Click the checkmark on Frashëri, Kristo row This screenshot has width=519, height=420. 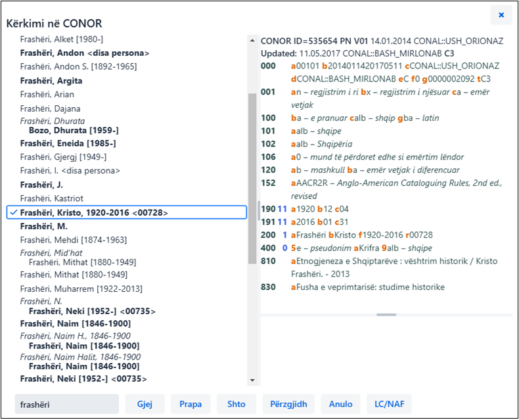(x=13, y=212)
